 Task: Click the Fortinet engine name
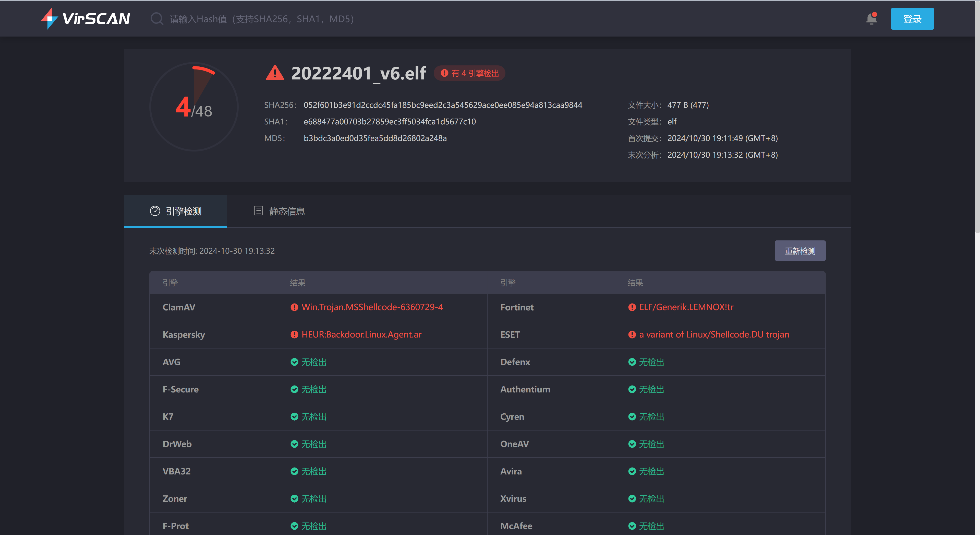coord(517,307)
